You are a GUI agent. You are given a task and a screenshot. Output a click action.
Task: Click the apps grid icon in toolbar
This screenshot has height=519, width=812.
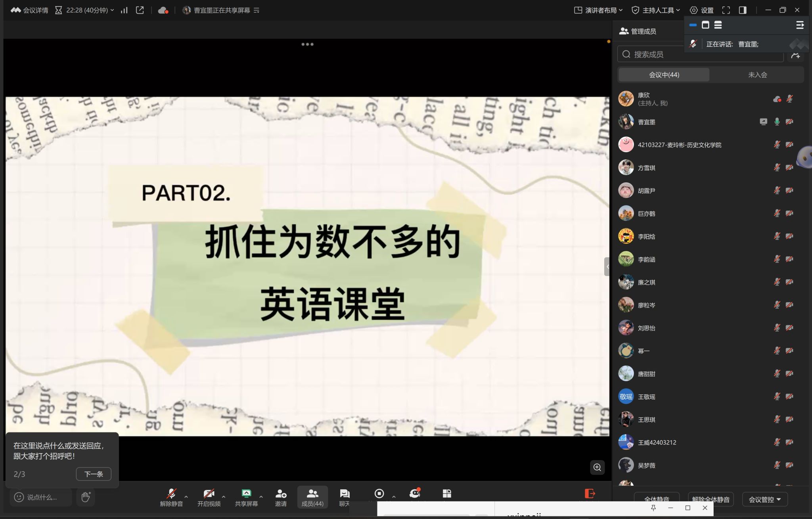(x=447, y=493)
